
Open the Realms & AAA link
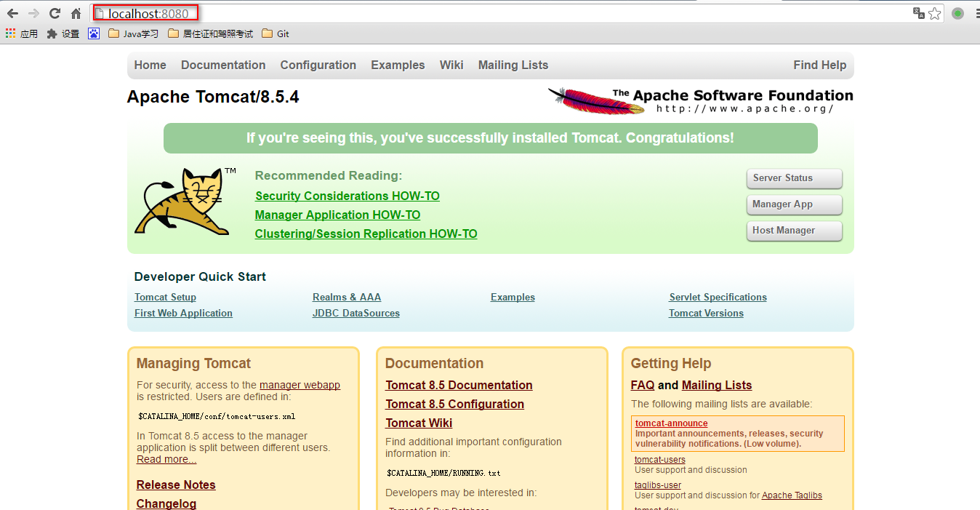[347, 297]
